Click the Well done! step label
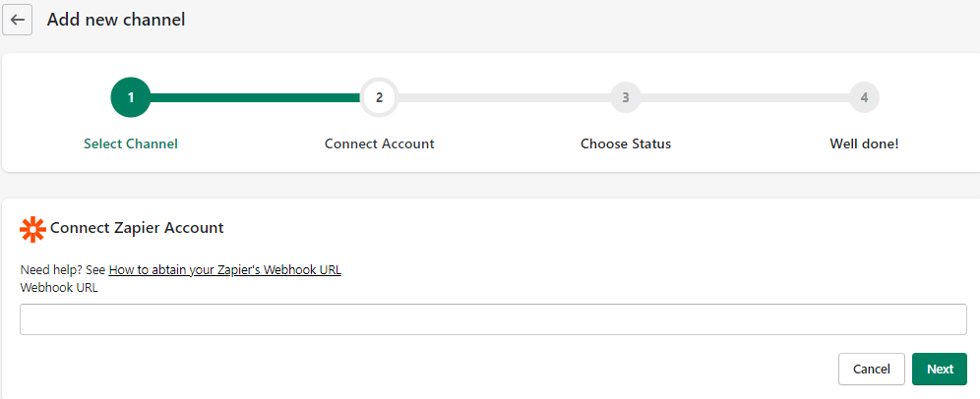Viewport: 980px width, 399px height. (x=864, y=143)
